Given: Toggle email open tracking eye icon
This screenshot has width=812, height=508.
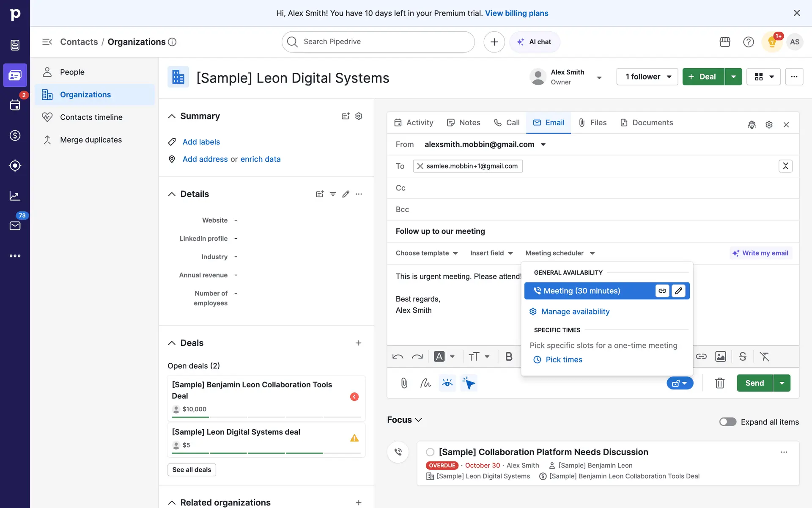Looking at the screenshot, I should point(447,383).
